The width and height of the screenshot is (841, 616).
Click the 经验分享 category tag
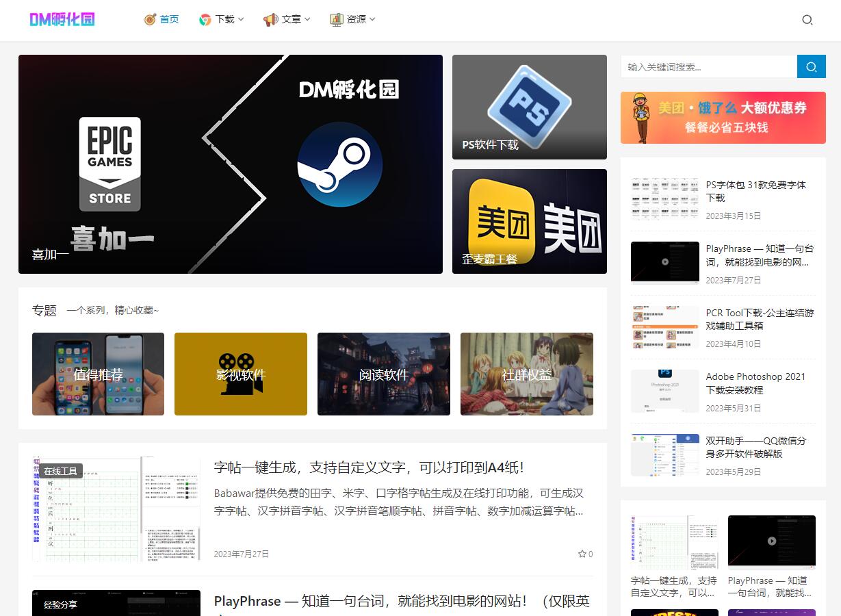60,604
